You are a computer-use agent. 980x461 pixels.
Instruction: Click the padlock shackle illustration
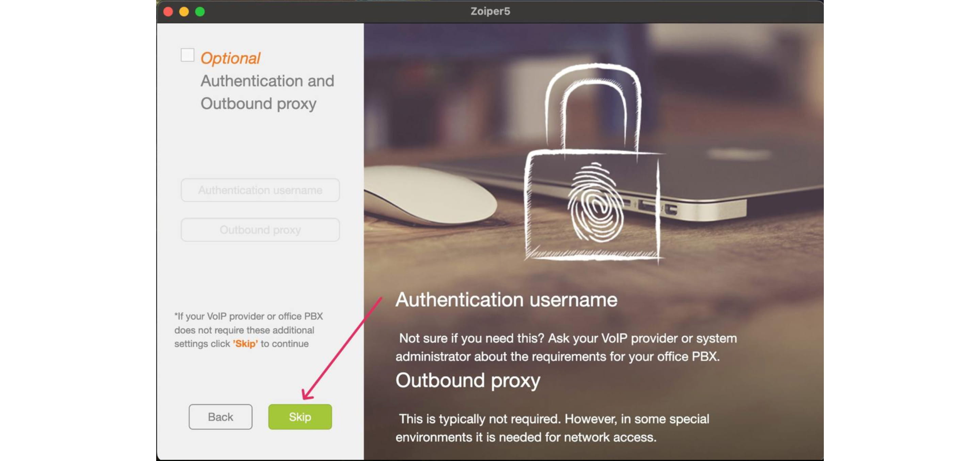click(x=593, y=107)
